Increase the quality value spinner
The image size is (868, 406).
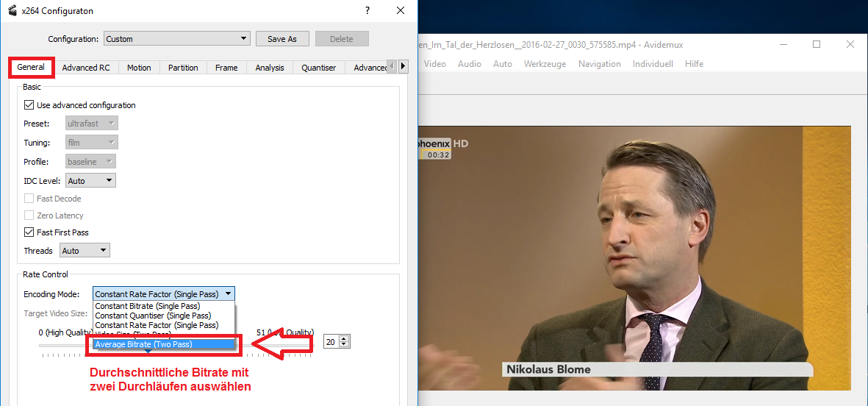click(x=344, y=338)
